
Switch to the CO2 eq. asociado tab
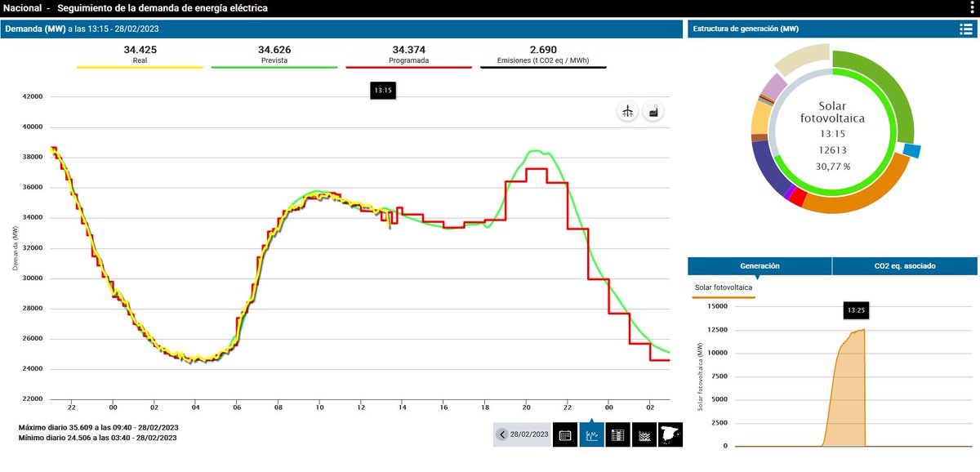(x=904, y=266)
